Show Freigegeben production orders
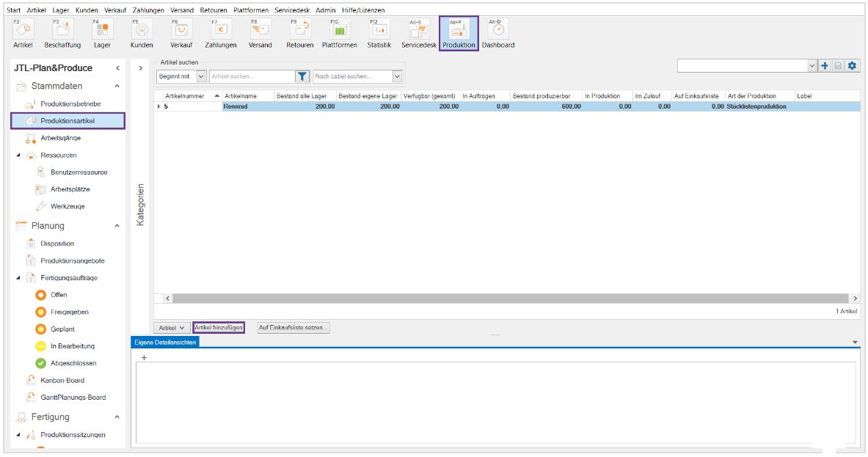The width and height of the screenshot is (868, 457). pyautogui.click(x=69, y=312)
